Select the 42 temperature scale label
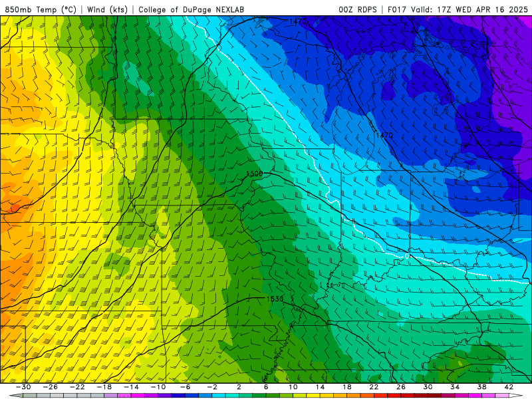 point(509,387)
